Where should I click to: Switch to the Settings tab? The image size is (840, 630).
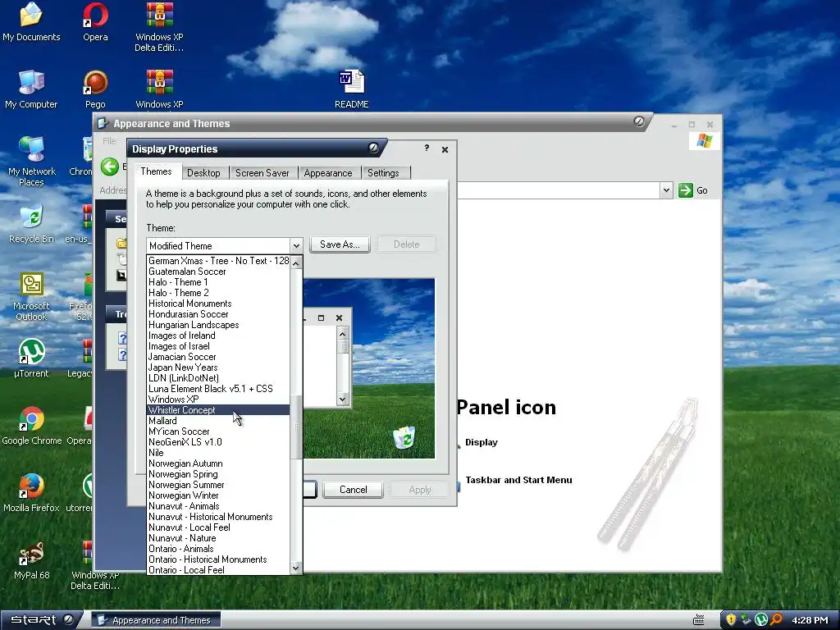(383, 172)
